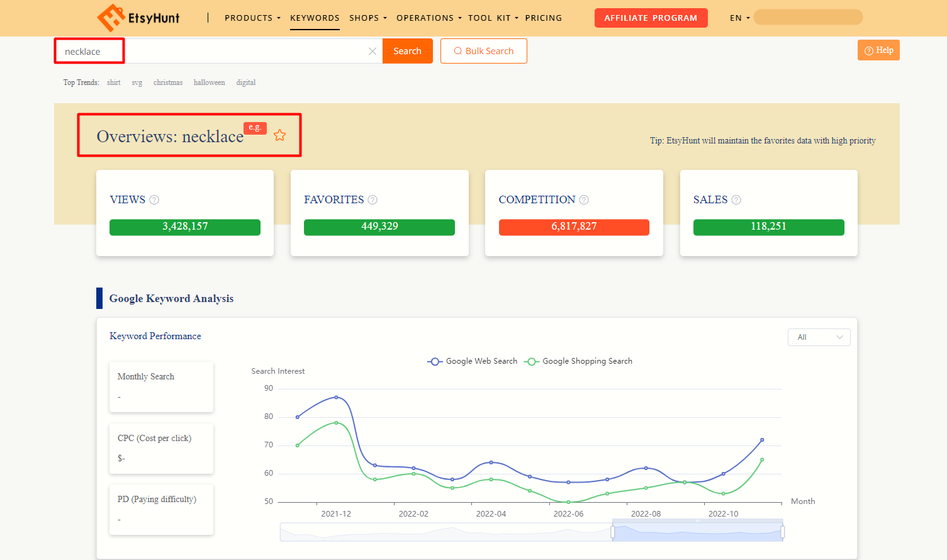Click the right handle of chart range slider
This screenshot has width=947, height=560.
coord(783,532)
